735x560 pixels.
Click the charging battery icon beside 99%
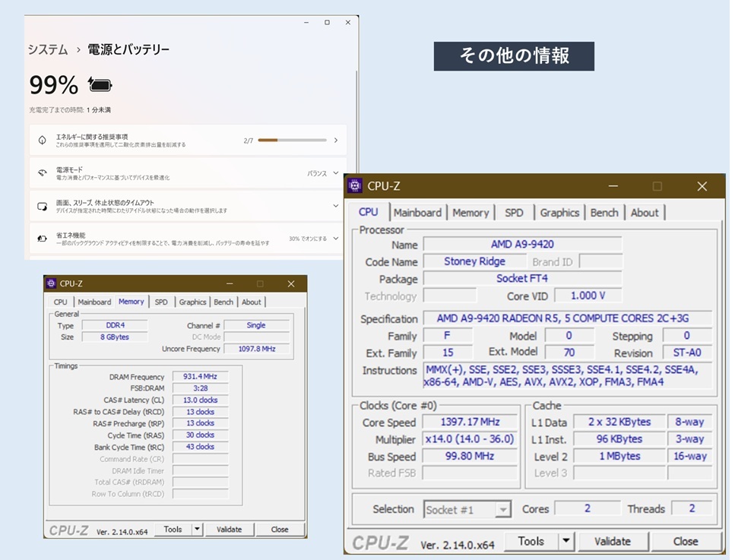pyautogui.click(x=100, y=84)
